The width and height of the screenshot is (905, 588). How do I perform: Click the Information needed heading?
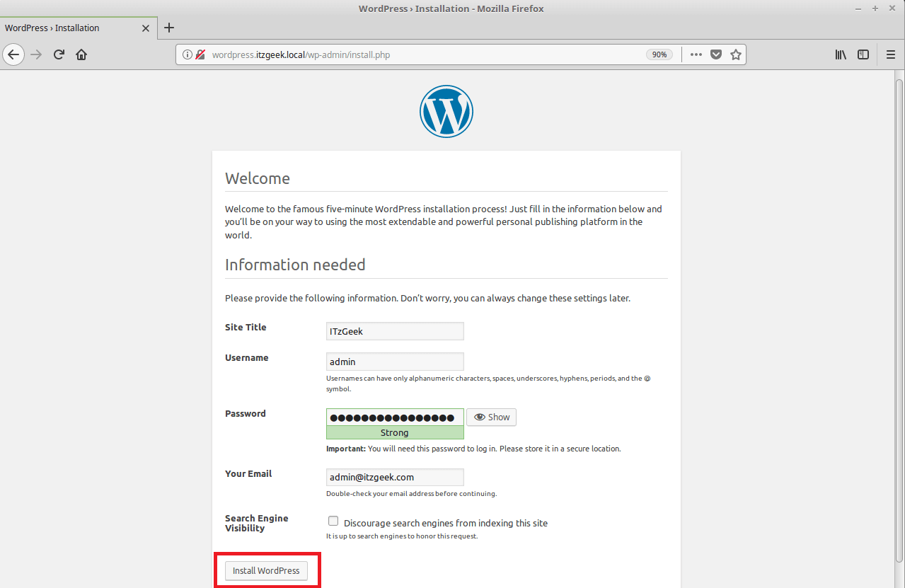click(x=295, y=265)
